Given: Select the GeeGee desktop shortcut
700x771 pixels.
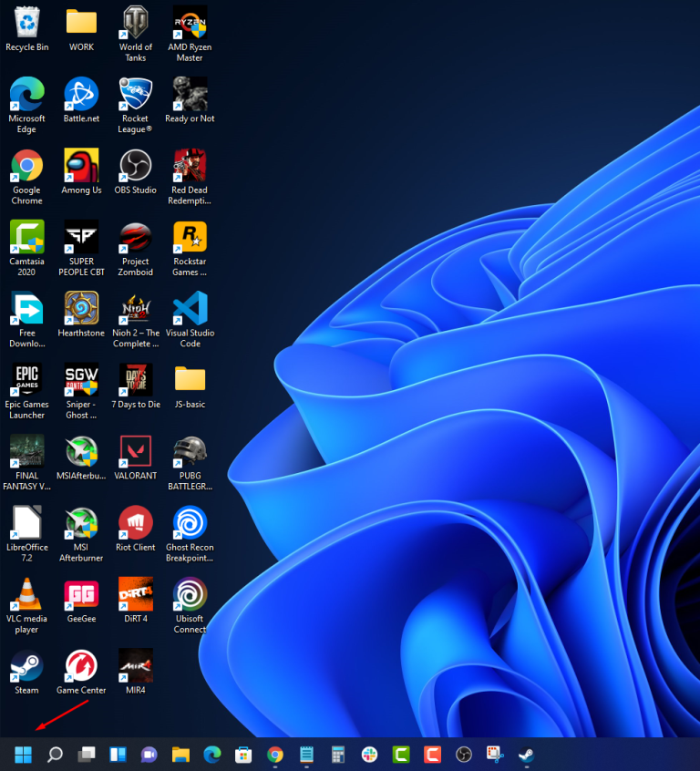Looking at the screenshot, I should point(81,601).
